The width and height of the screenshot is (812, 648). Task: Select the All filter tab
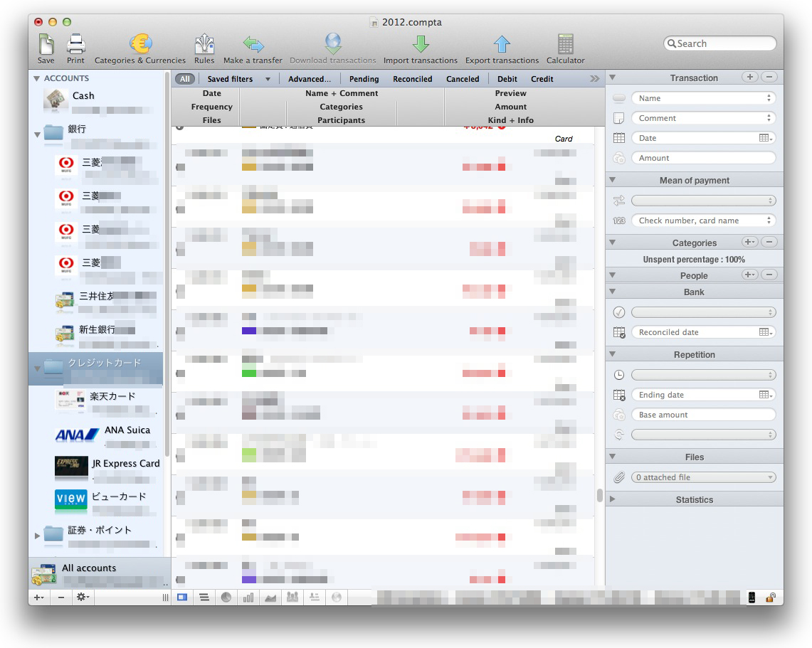pos(184,79)
